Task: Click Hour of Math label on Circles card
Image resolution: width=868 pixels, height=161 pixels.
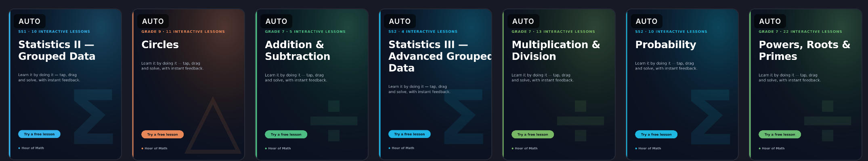Action: click(x=156, y=148)
